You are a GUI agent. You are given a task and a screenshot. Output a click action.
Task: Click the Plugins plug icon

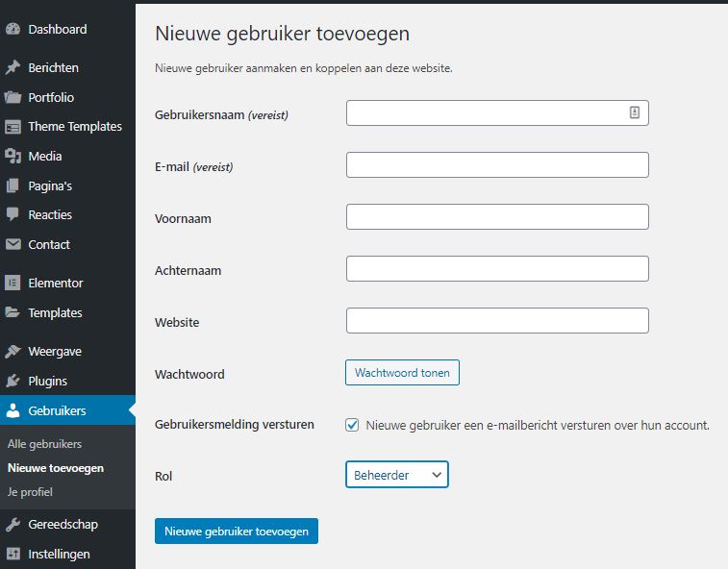pyautogui.click(x=13, y=381)
